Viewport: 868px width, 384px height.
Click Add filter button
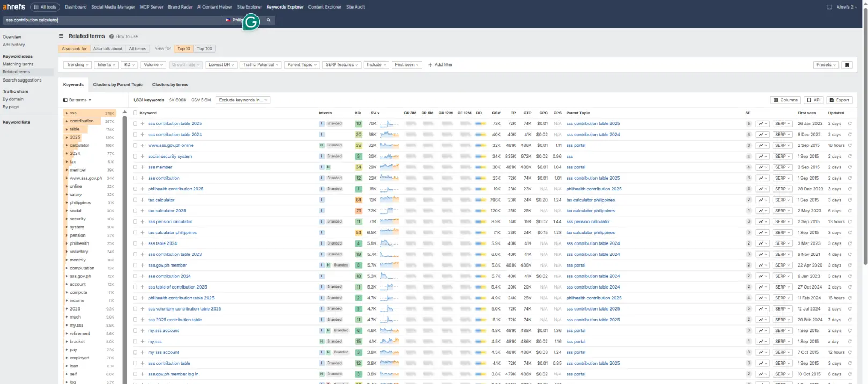tap(440, 65)
